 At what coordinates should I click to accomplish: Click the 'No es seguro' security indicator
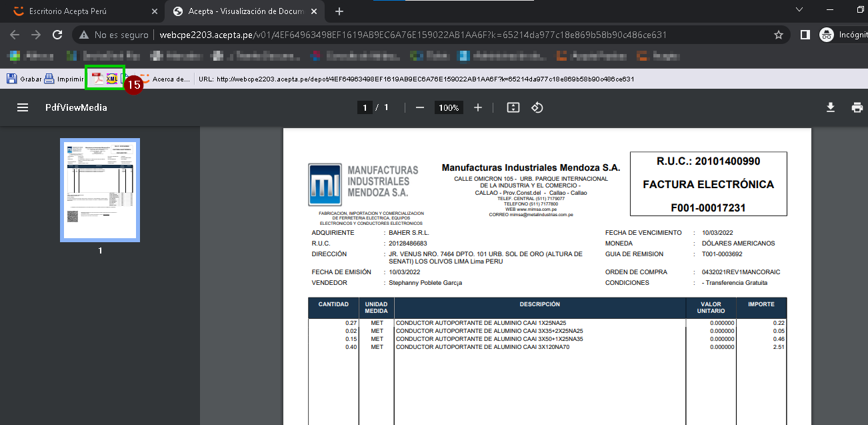click(x=113, y=35)
